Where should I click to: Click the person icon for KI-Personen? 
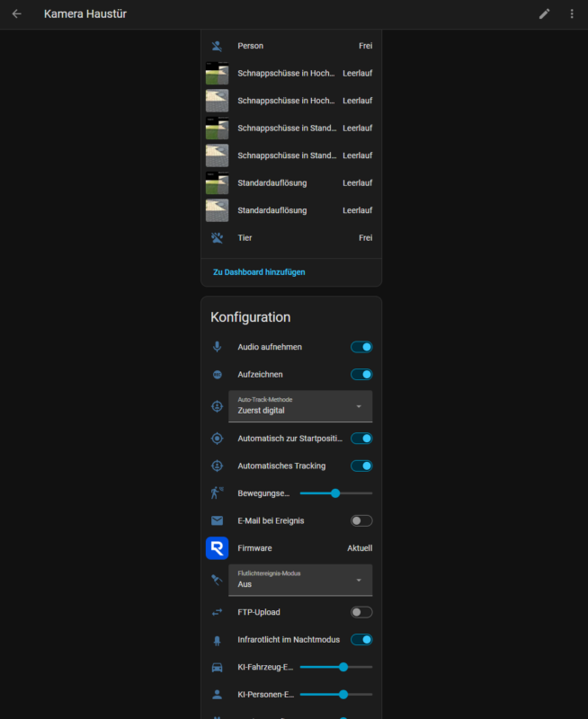pyautogui.click(x=217, y=694)
